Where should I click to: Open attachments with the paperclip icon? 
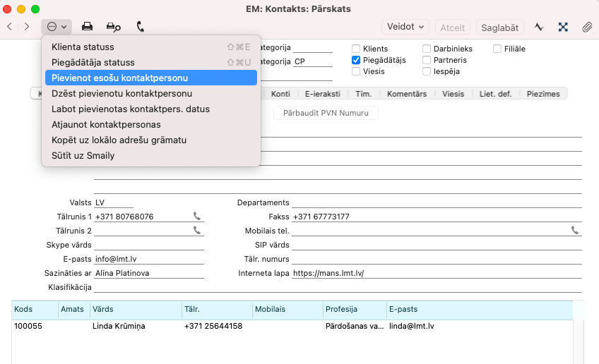click(586, 27)
